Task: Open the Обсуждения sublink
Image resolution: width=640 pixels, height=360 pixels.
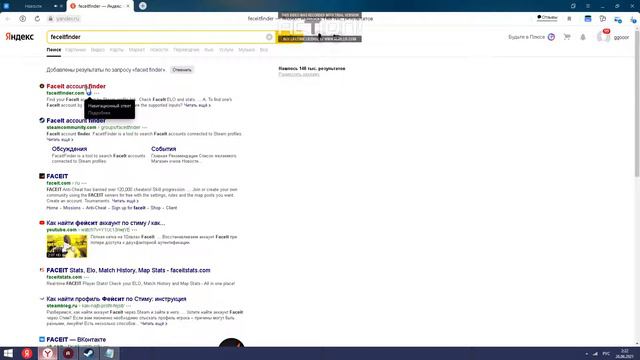Action: [69, 149]
